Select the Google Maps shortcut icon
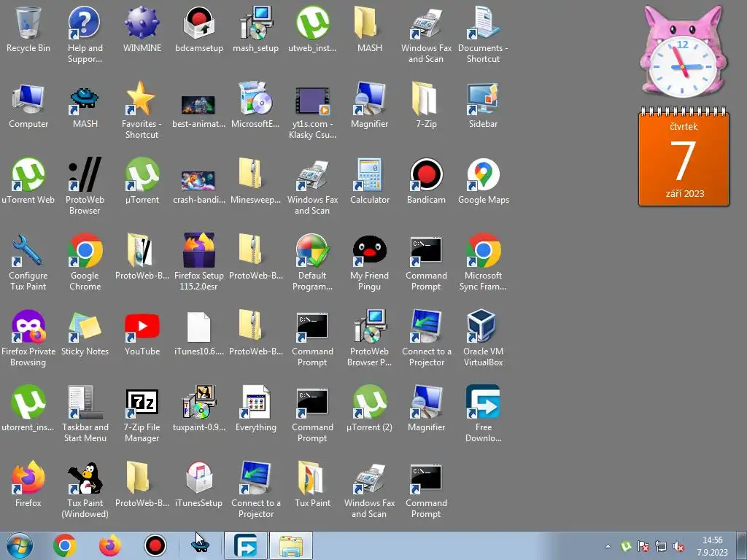The width and height of the screenshot is (747, 560). tap(483, 174)
